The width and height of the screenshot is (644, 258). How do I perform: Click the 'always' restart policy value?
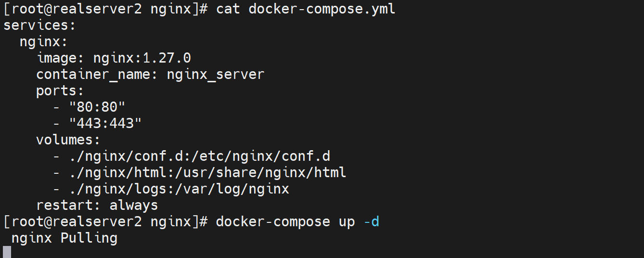click(x=134, y=206)
